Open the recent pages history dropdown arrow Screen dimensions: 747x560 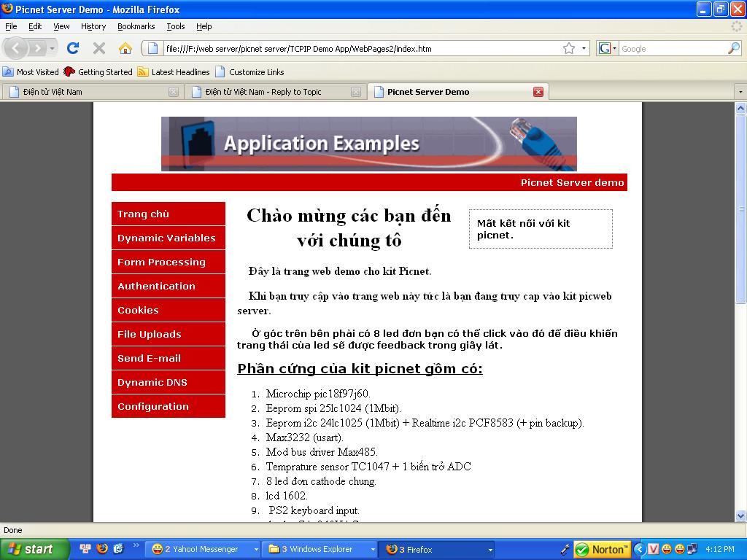[53, 48]
